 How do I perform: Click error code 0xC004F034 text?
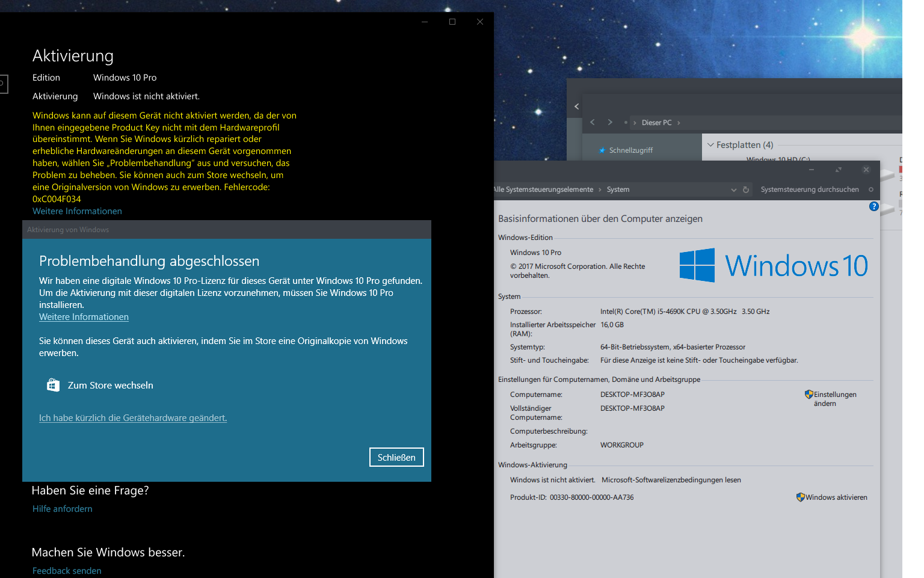pyautogui.click(x=57, y=199)
